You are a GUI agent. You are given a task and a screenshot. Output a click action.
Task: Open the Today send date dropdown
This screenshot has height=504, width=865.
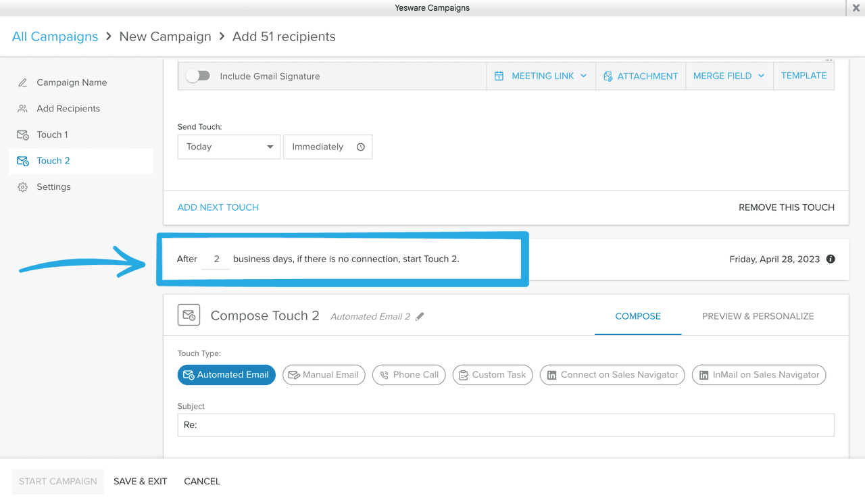point(228,147)
